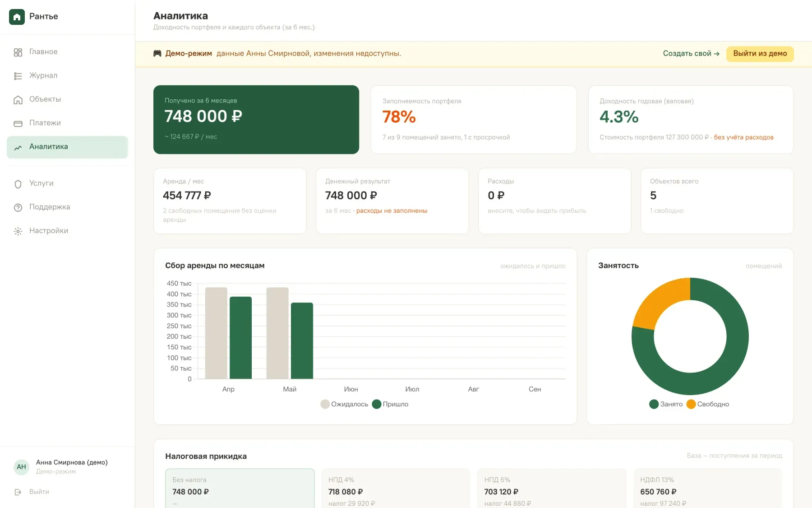Click the Поддержка question mark icon
The width and height of the screenshot is (812, 508).
click(x=18, y=208)
